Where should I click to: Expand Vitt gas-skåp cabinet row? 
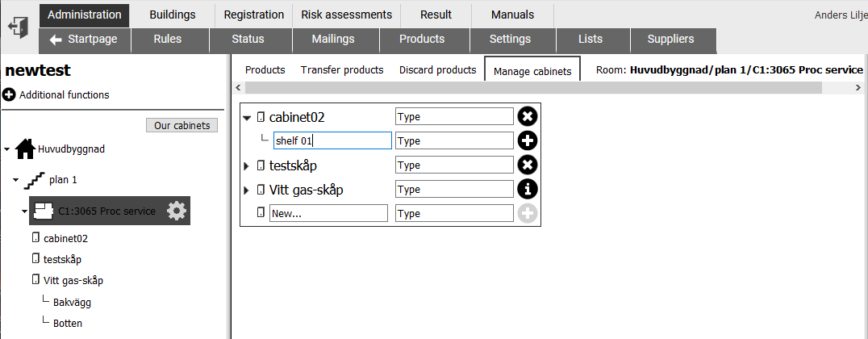click(247, 190)
